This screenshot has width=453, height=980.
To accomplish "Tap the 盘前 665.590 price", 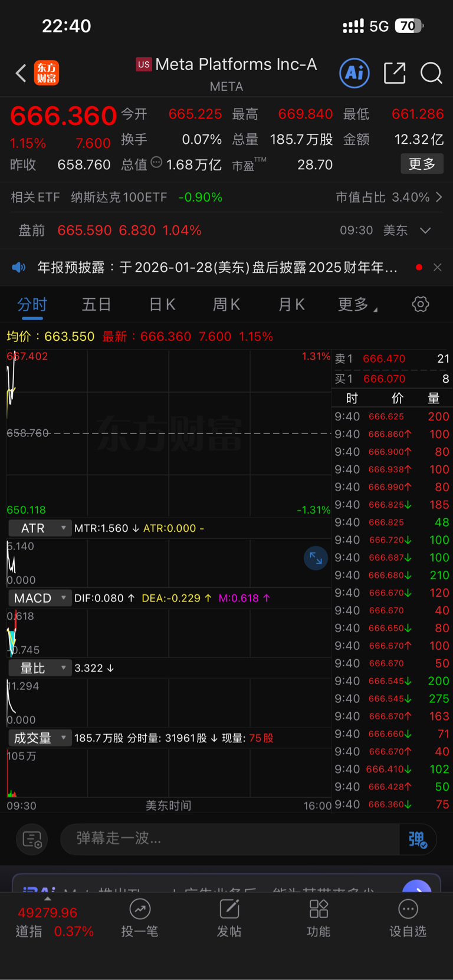I will coord(84,231).
